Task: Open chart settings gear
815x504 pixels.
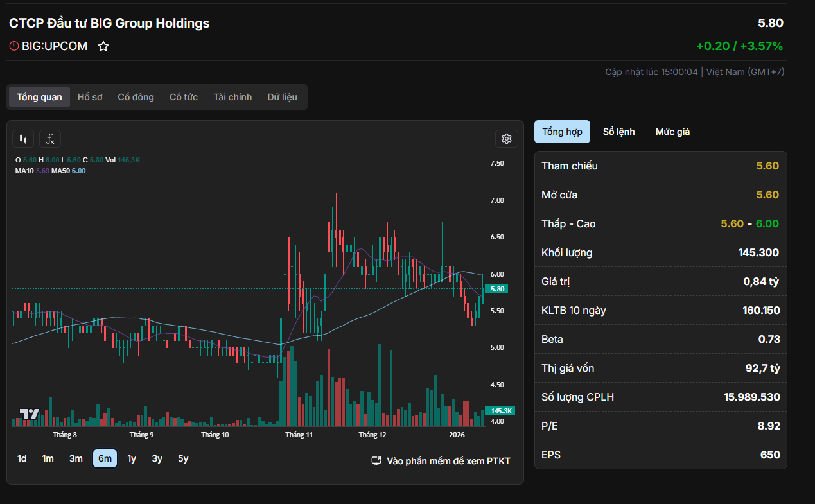Action: pyautogui.click(x=506, y=139)
